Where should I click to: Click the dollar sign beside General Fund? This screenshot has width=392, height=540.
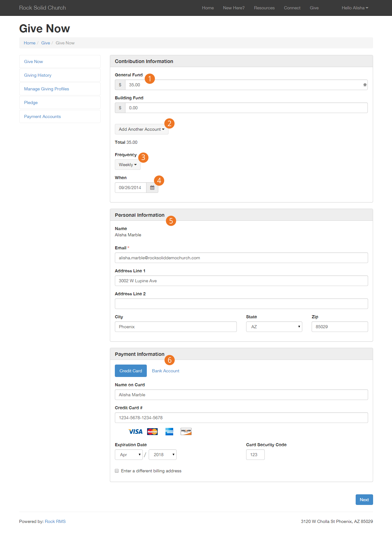click(120, 85)
